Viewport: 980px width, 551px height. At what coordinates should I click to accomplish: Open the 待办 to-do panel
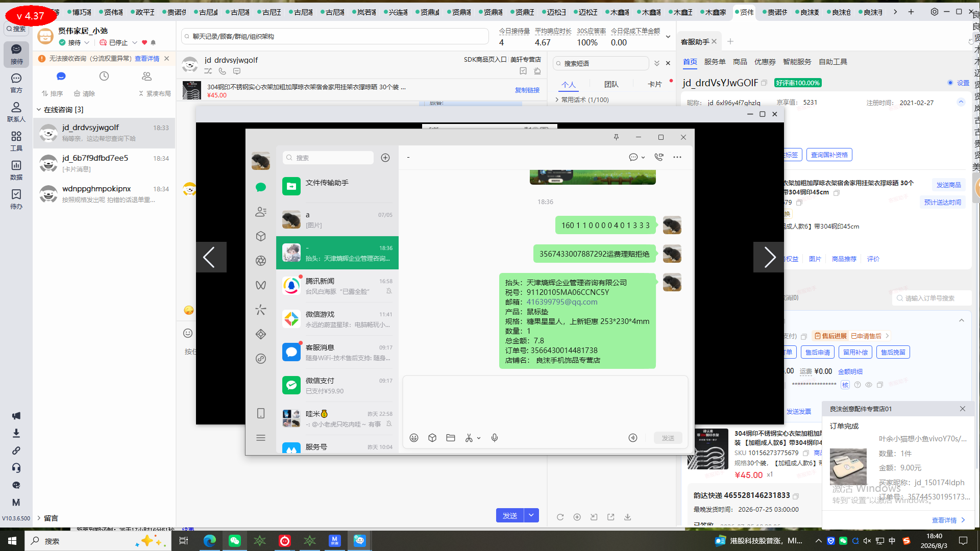16,199
